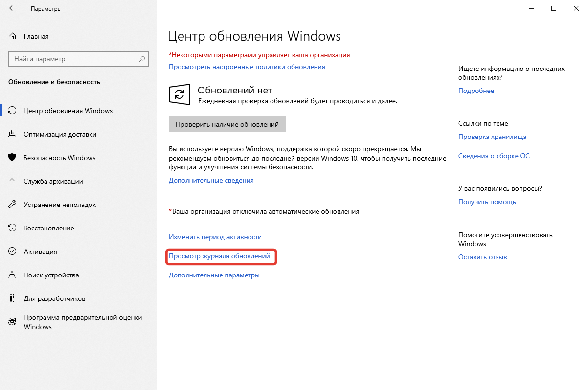Click the Troubleshoot wrench icon
The height and width of the screenshot is (390, 588).
[x=13, y=205]
